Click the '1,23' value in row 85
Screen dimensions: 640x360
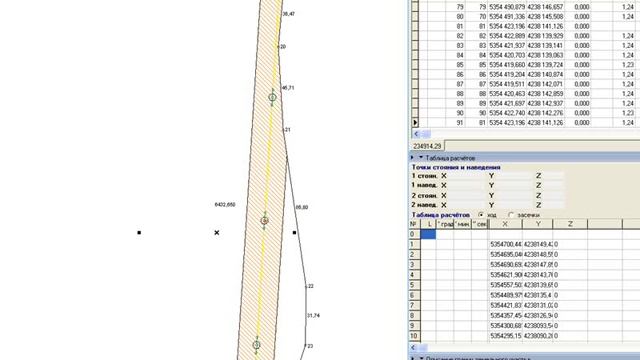point(628,65)
